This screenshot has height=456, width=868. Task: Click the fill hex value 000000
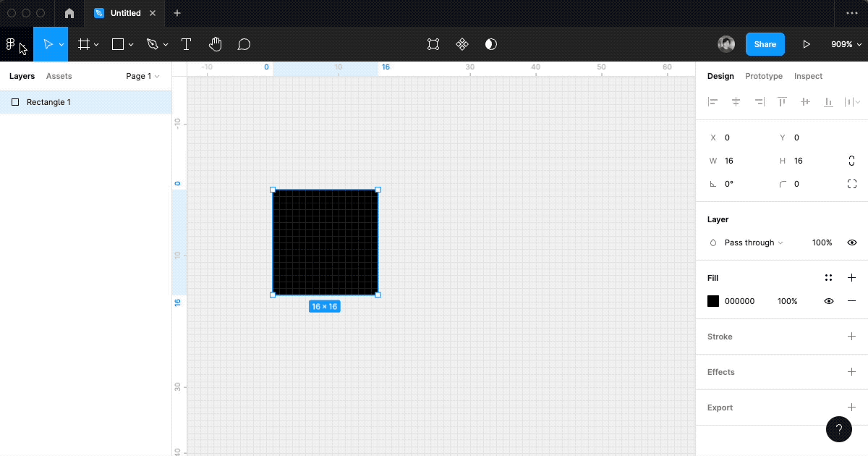tap(740, 301)
